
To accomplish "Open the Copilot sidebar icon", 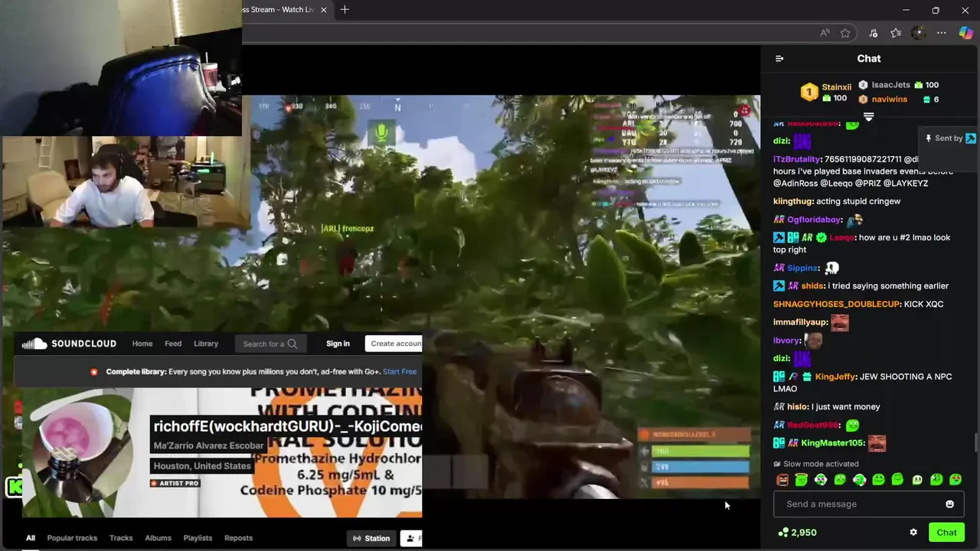I will coord(966,33).
